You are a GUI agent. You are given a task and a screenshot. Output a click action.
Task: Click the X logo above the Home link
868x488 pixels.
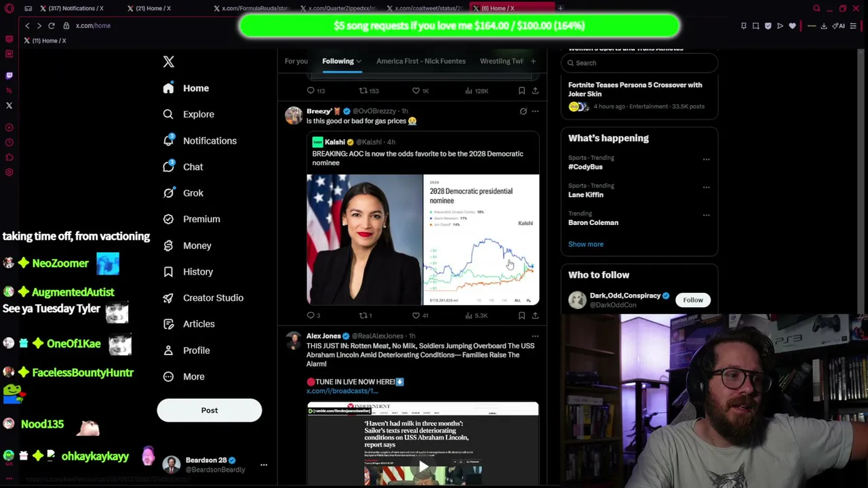pos(169,62)
